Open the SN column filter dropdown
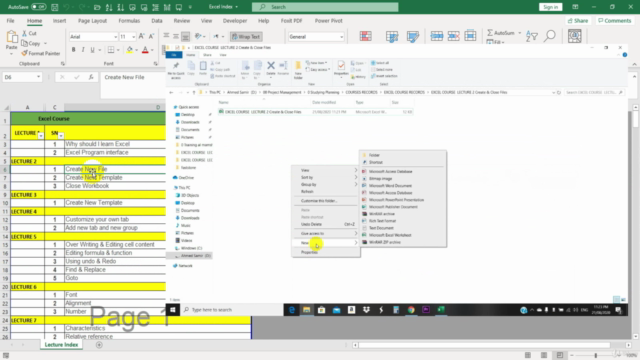This screenshot has width=640, height=360. (61, 135)
